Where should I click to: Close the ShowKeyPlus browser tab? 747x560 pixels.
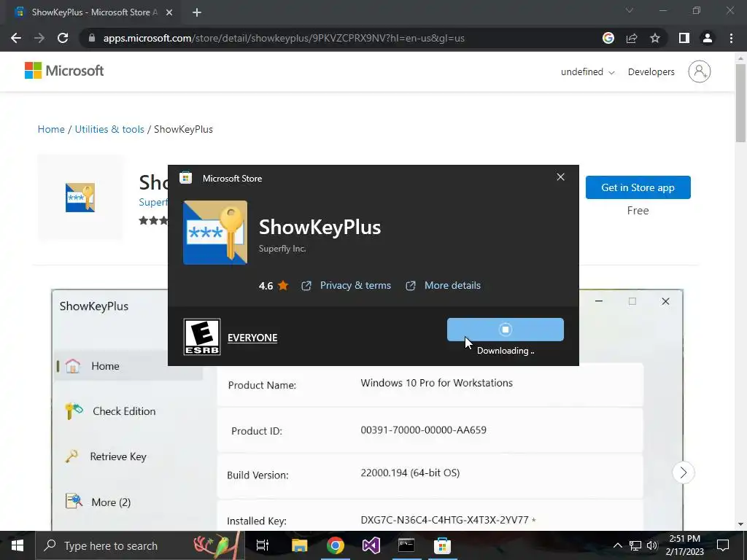click(x=169, y=12)
